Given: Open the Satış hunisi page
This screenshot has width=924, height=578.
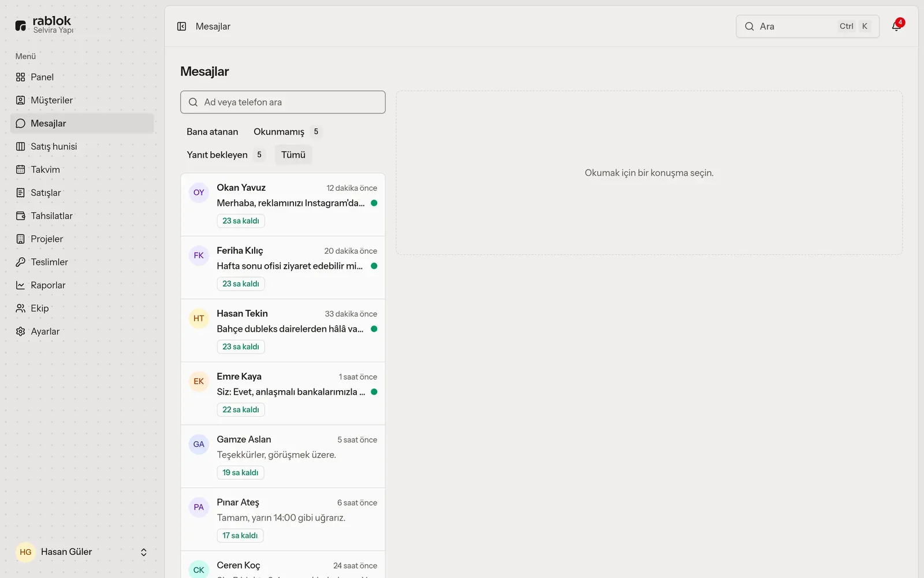Looking at the screenshot, I should point(82,146).
